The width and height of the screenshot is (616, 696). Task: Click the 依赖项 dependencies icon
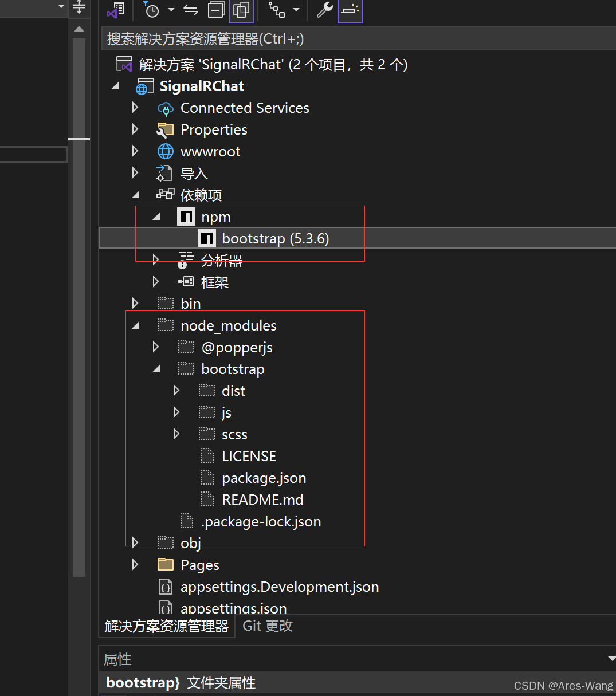tap(165, 195)
